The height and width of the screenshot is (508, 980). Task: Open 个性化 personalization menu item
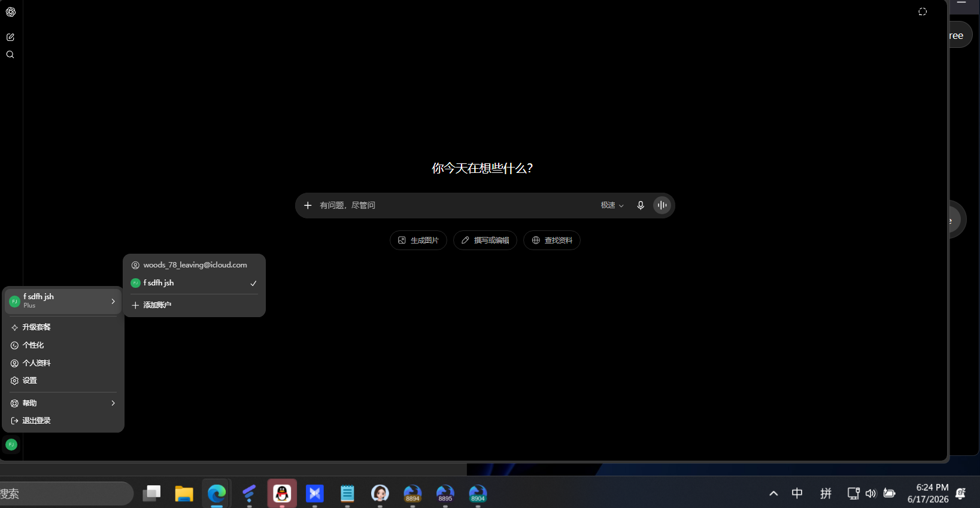coord(63,345)
